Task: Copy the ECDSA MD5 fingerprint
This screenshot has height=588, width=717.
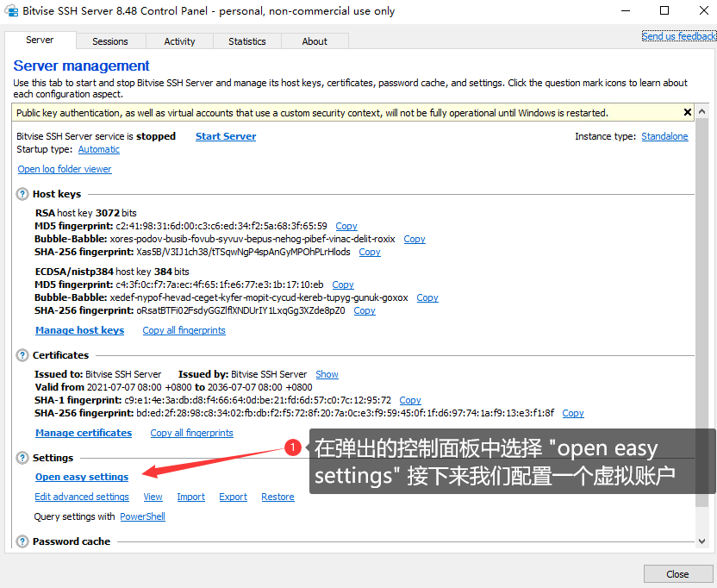Action: click(x=343, y=285)
